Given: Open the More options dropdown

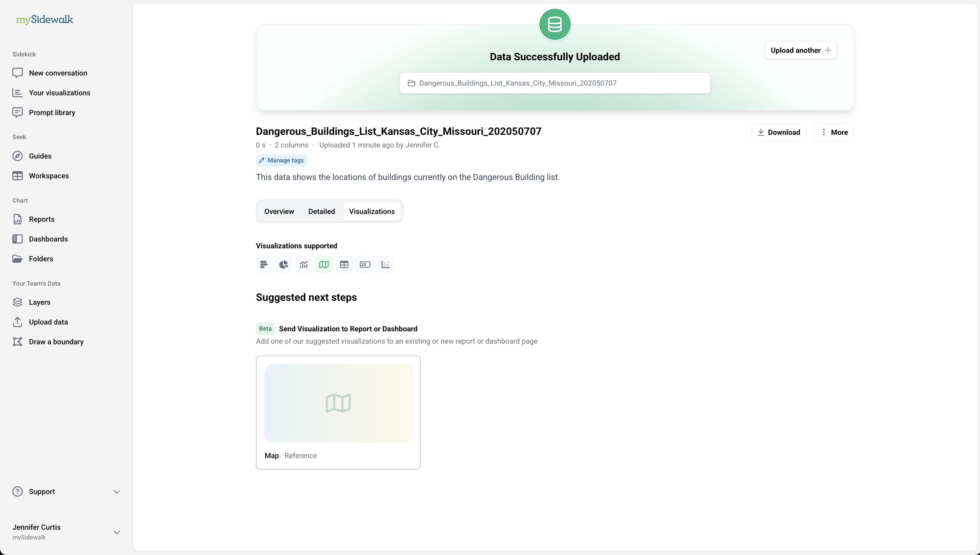Looking at the screenshot, I should click(834, 132).
